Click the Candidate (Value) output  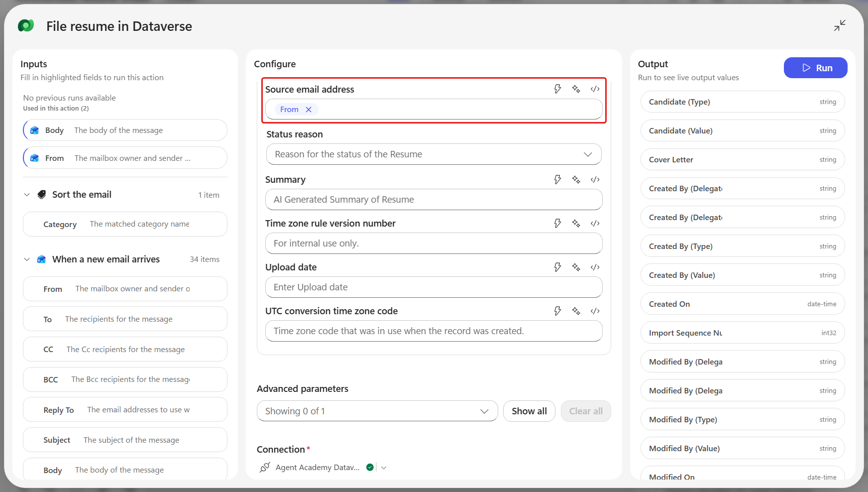[x=743, y=130]
